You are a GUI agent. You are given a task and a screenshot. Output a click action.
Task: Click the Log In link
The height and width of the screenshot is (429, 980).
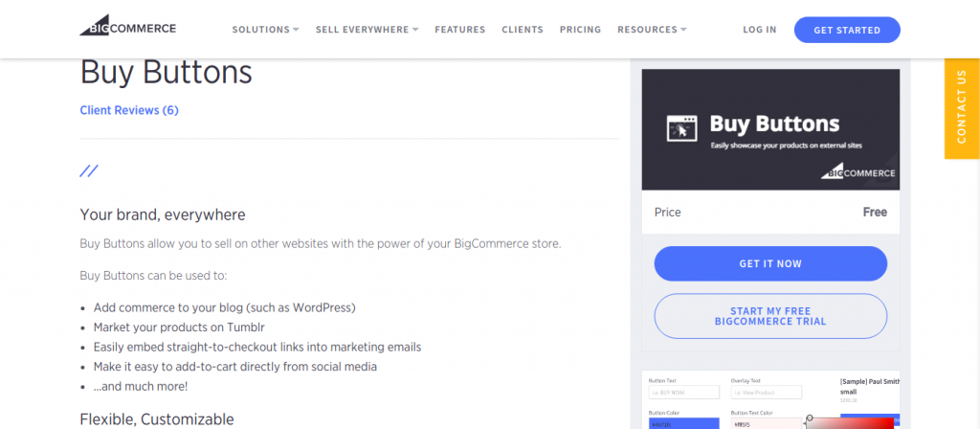tap(759, 30)
